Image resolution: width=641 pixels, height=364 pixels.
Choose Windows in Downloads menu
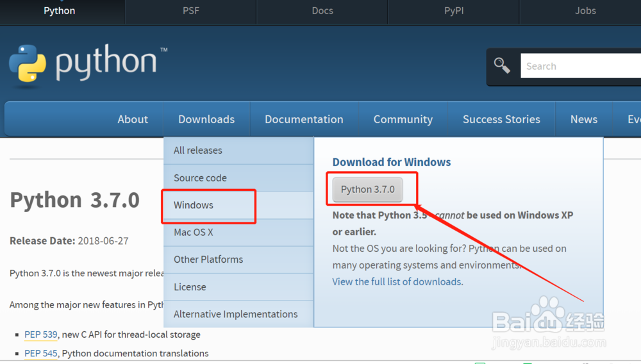[238, 205]
